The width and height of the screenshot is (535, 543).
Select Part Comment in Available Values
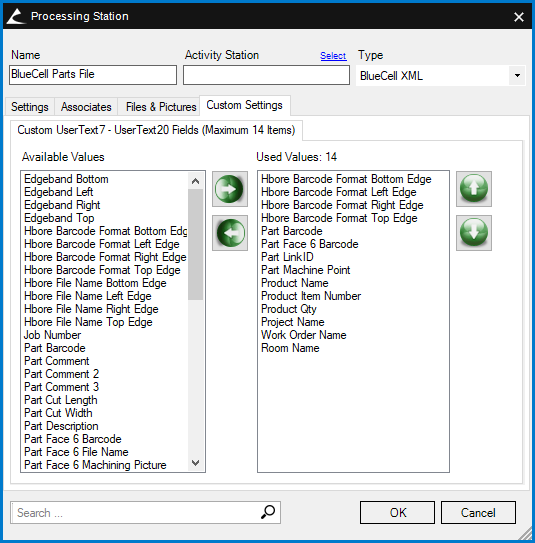[56, 361]
